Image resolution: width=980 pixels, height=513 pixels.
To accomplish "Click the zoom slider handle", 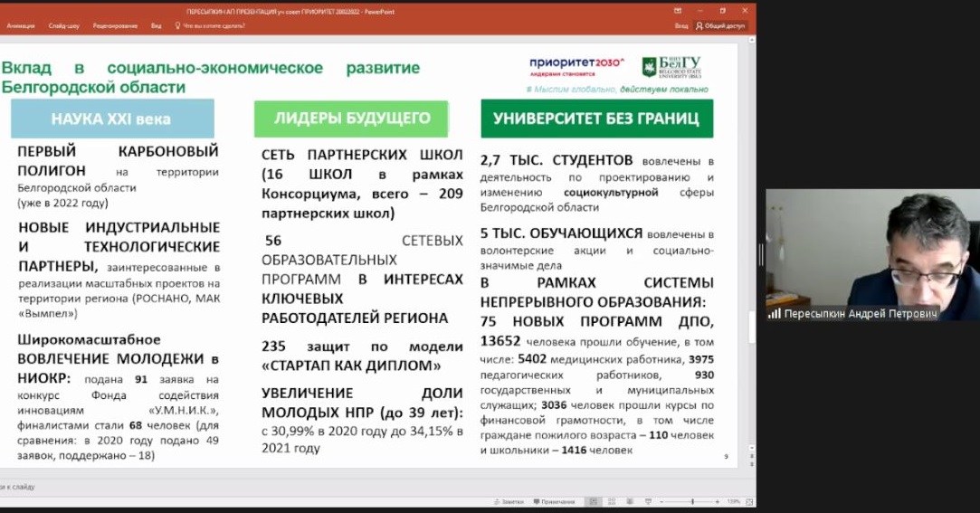I will (x=692, y=501).
